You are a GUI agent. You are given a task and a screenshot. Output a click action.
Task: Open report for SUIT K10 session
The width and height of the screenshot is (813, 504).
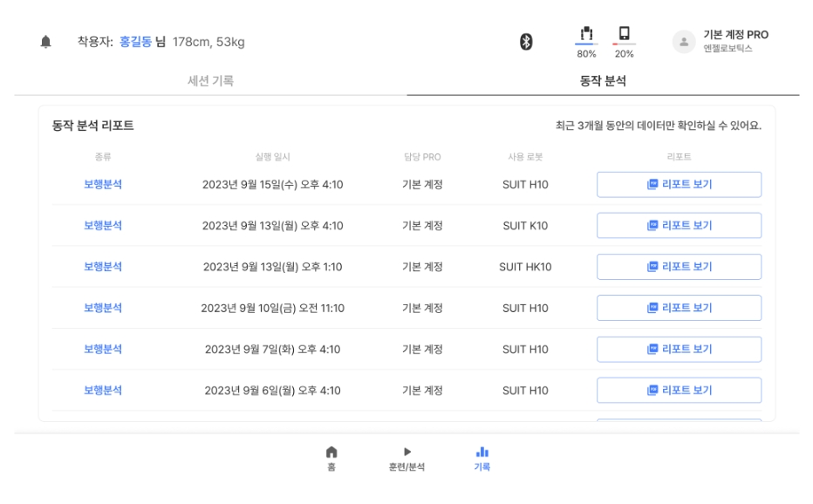tap(679, 226)
